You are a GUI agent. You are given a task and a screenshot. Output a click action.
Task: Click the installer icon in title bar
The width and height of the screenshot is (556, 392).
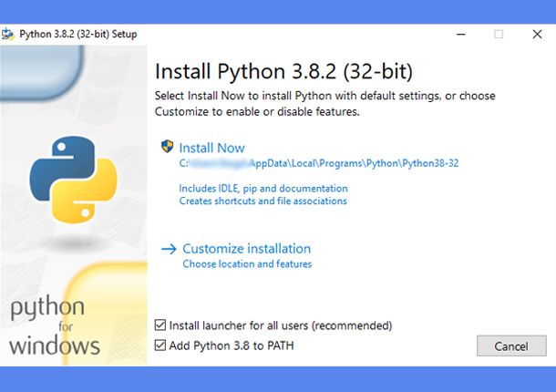8,34
